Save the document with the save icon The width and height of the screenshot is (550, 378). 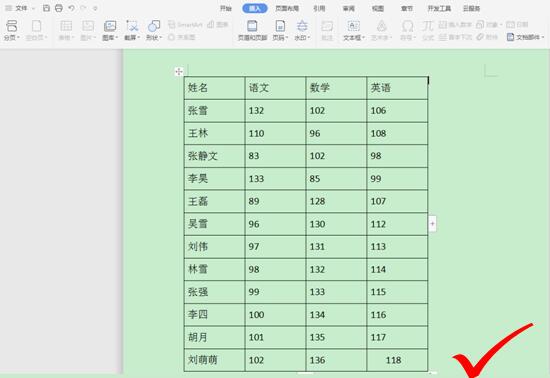coord(46,8)
